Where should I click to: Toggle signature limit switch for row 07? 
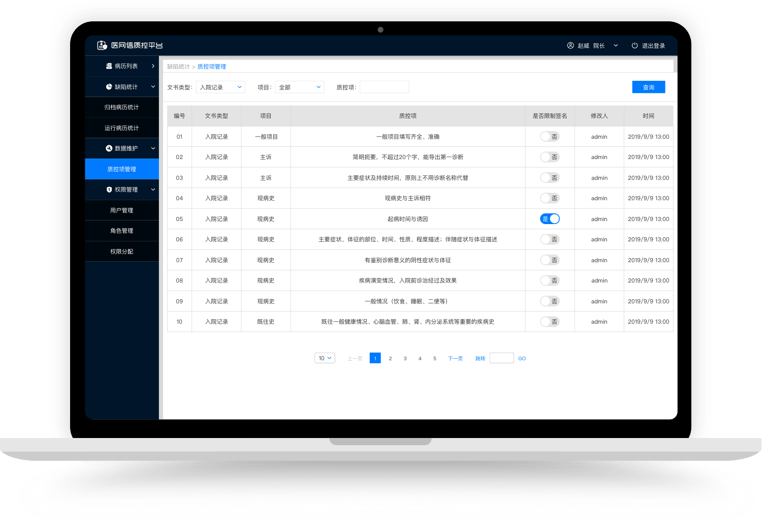pos(550,260)
